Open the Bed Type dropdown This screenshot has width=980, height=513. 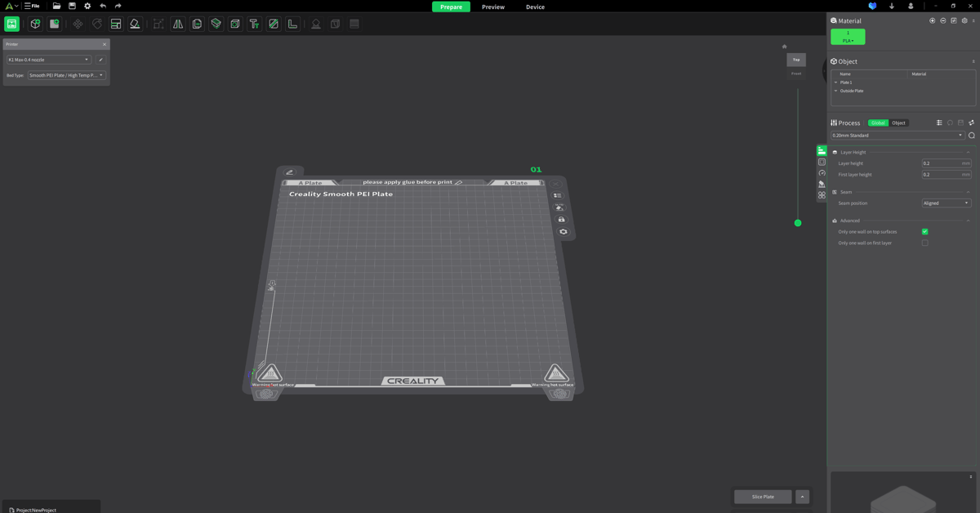(x=67, y=75)
